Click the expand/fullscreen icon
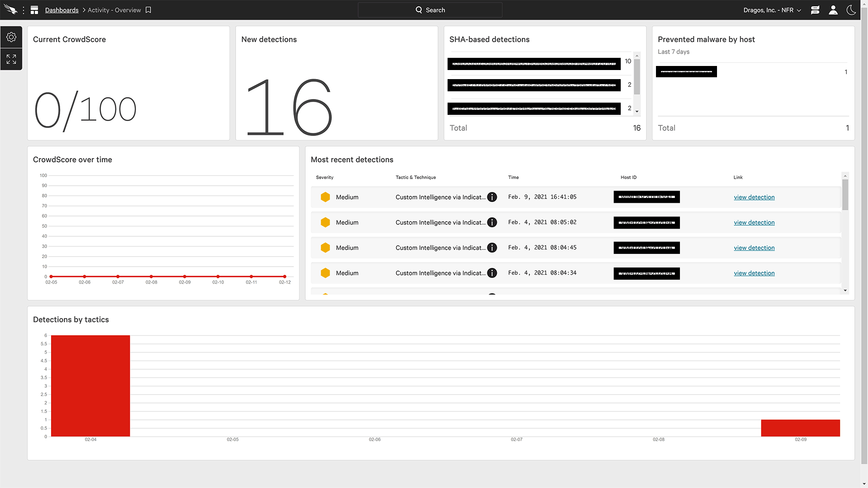 point(11,58)
